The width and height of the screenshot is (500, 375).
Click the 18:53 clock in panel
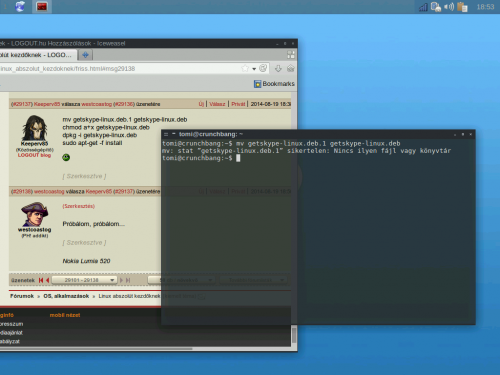485,7
